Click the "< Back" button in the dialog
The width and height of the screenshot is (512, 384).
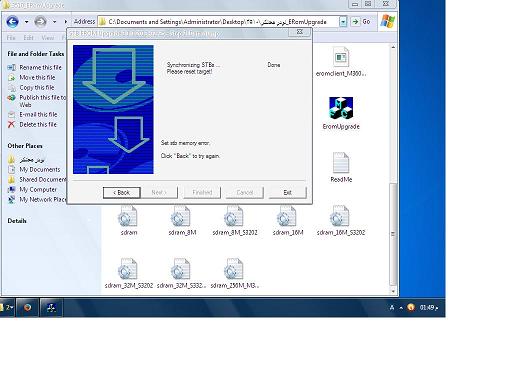(122, 192)
